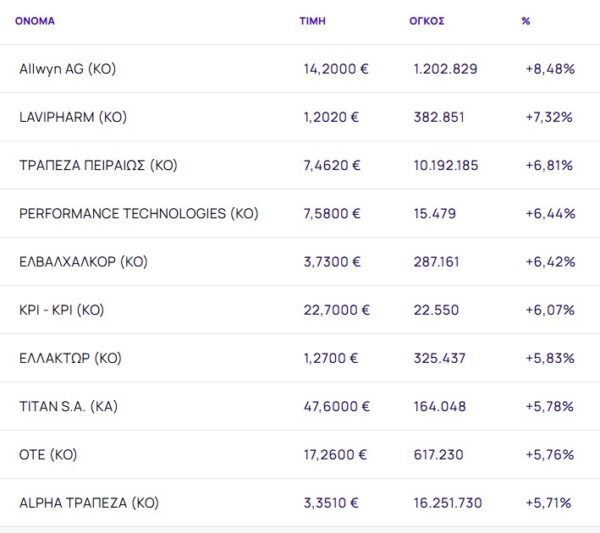The image size is (600, 533).
Task: Click the +5,76% change for OTE
Action: pos(549,454)
